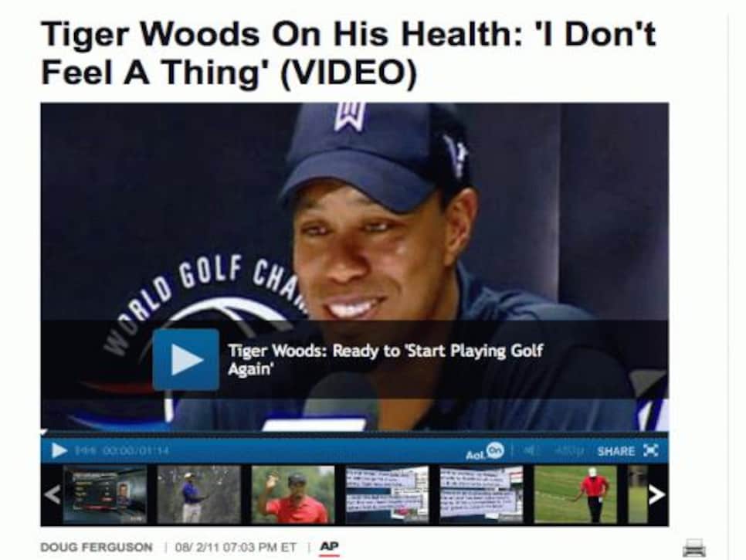Image resolution: width=746 pixels, height=560 pixels.
Task: Mute the video with the volume icon
Action: (528, 450)
